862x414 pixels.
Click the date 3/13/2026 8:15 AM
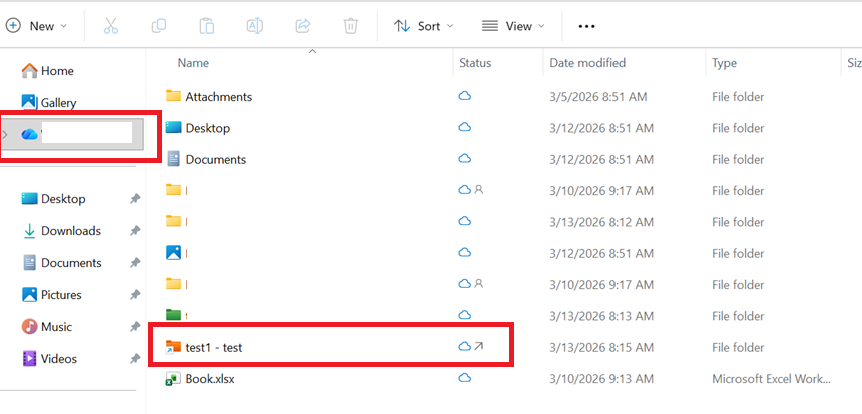[601, 347]
